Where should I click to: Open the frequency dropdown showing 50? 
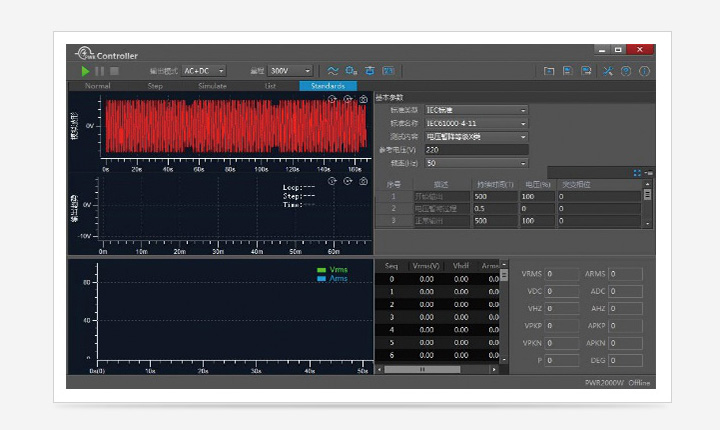pos(476,162)
